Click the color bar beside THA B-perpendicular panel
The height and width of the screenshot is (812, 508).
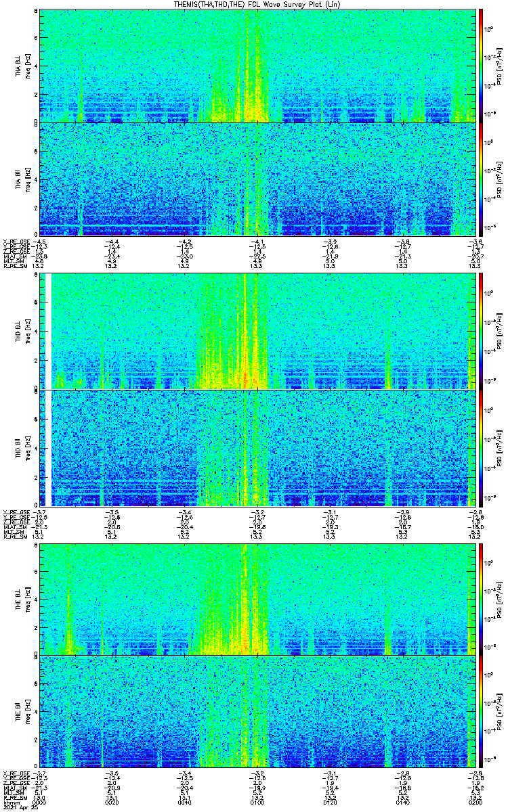point(481,66)
